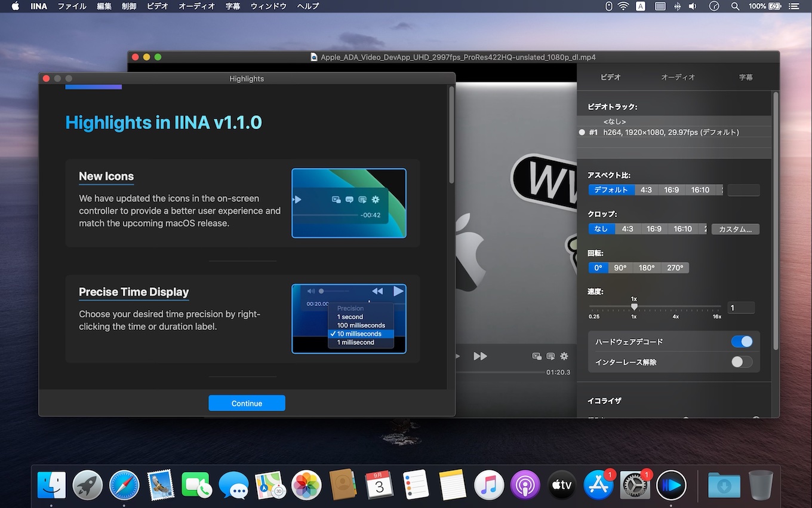Click the speed slider thumb at 1x

tap(634, 307)
